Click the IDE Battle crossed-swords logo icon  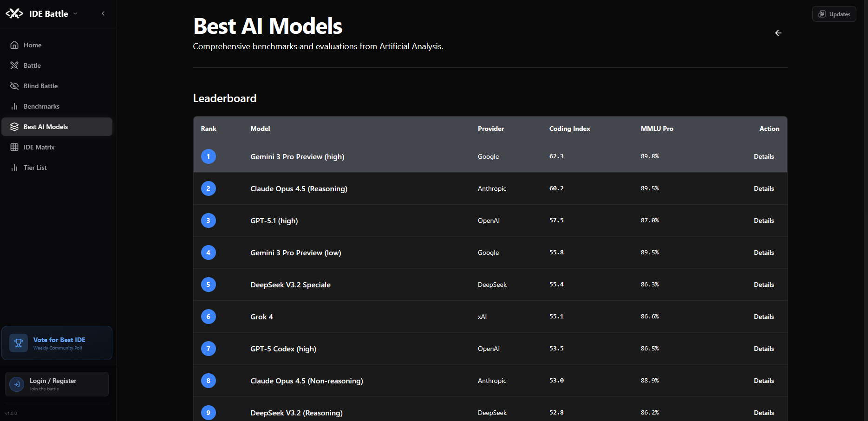coord(14,13)
